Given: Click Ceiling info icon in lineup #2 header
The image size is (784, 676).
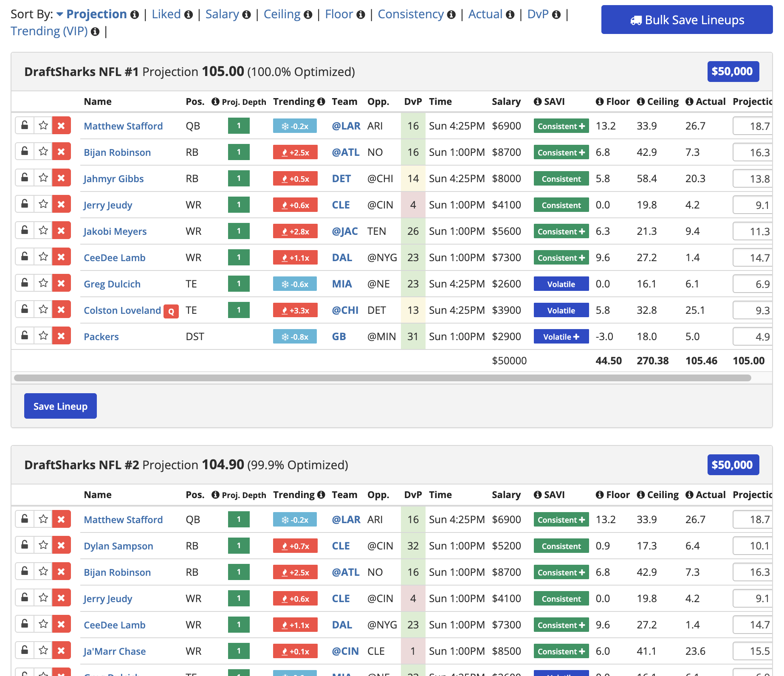Looking at the screenshot, I should click(x=641, y=495).
